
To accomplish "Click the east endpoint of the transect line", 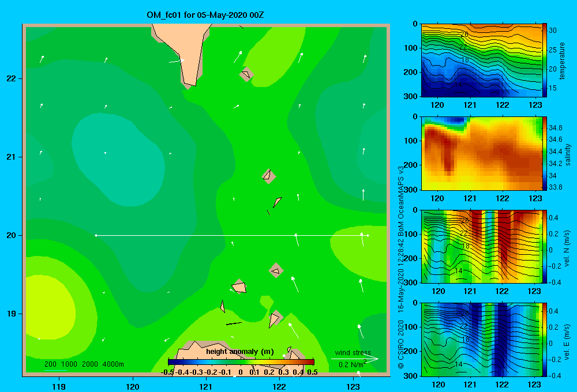I will pos(368,235).
